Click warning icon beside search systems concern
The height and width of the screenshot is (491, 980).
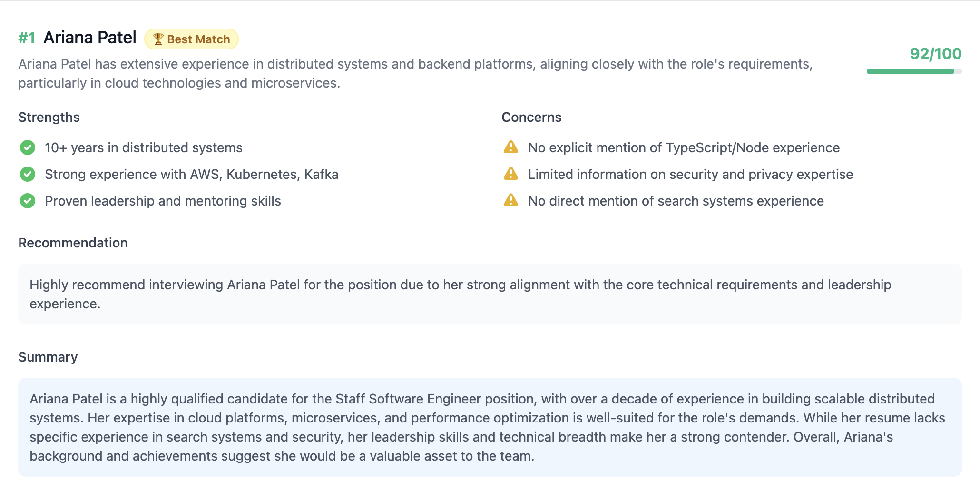click(x=510, y=201)
